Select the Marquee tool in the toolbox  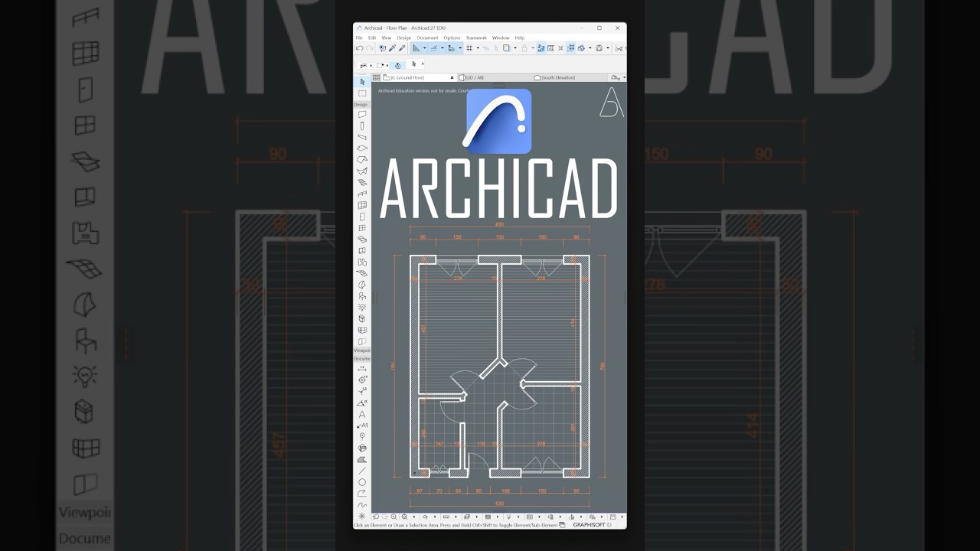click(362, 93)
